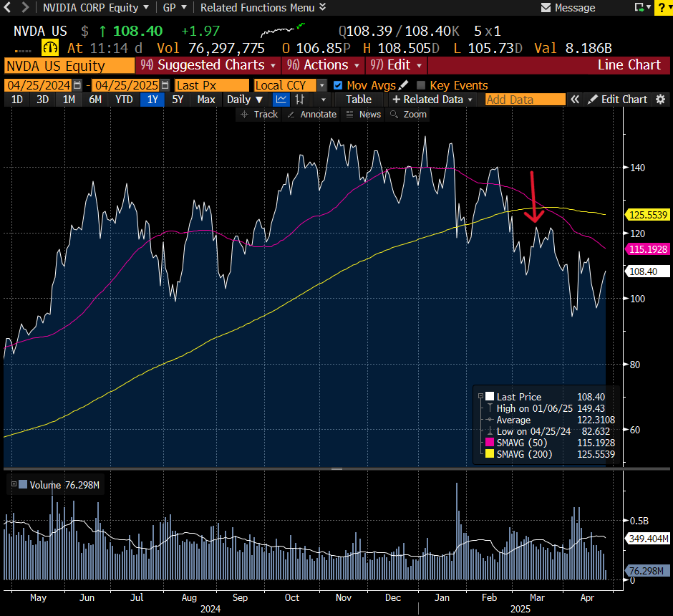This screenshot has height=616, width=673.
Task: Select the 5Y time range tab
Action: (x=178, y=100)
